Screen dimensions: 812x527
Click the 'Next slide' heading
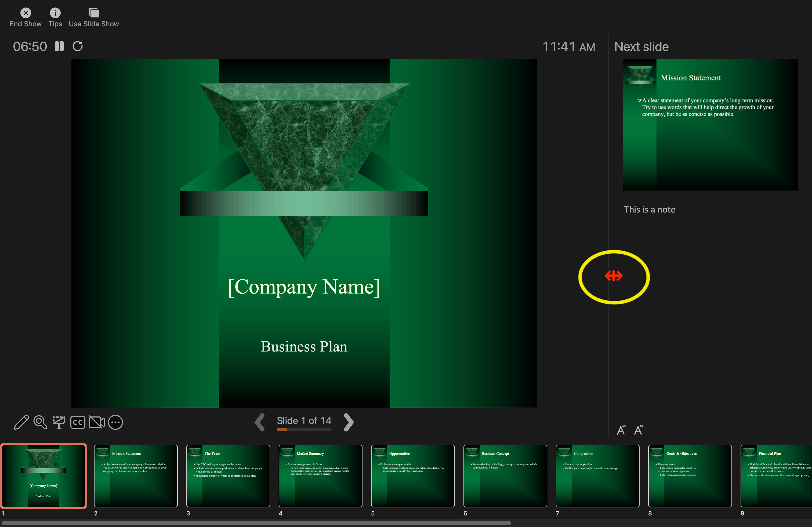click(x=641, y=47)
